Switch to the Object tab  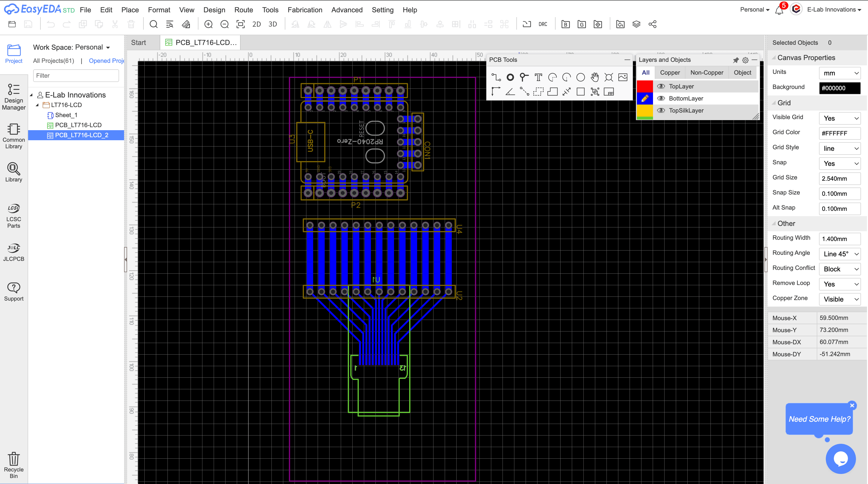coord(742,72)
